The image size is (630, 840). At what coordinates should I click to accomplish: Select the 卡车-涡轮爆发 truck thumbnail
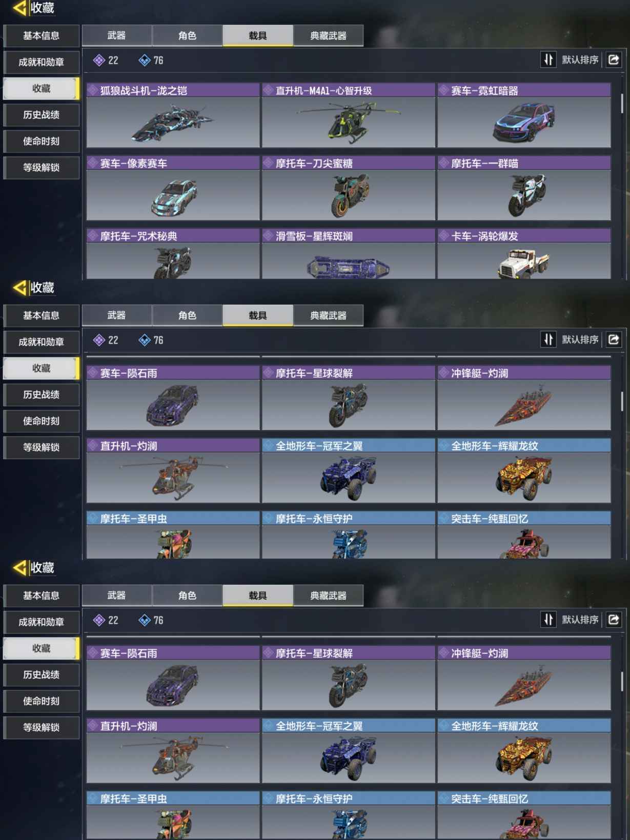pos(524,261)
